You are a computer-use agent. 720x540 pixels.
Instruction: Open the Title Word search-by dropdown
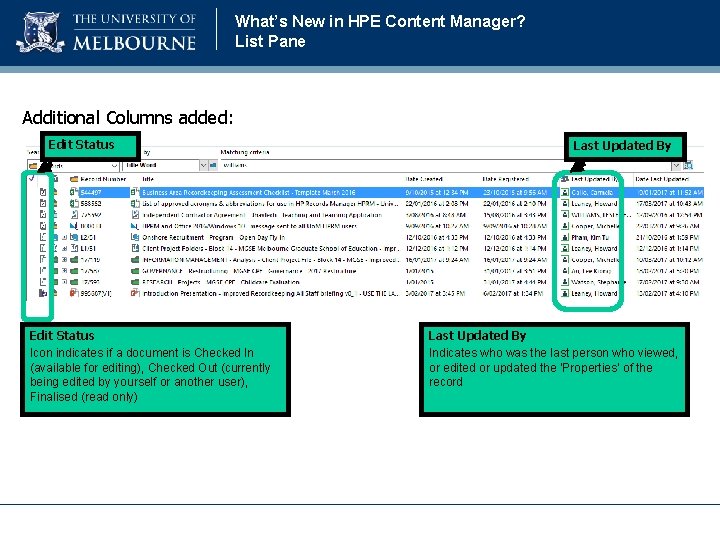[x=203, y=165]
